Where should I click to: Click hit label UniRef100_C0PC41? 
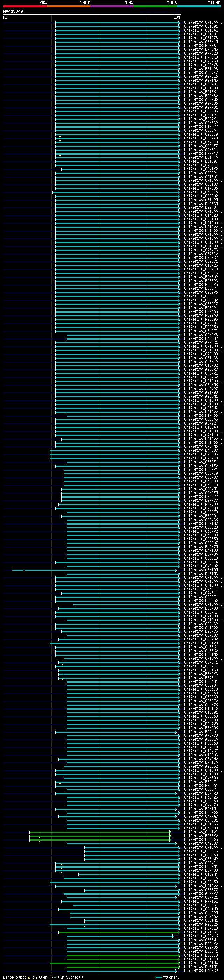201,662
